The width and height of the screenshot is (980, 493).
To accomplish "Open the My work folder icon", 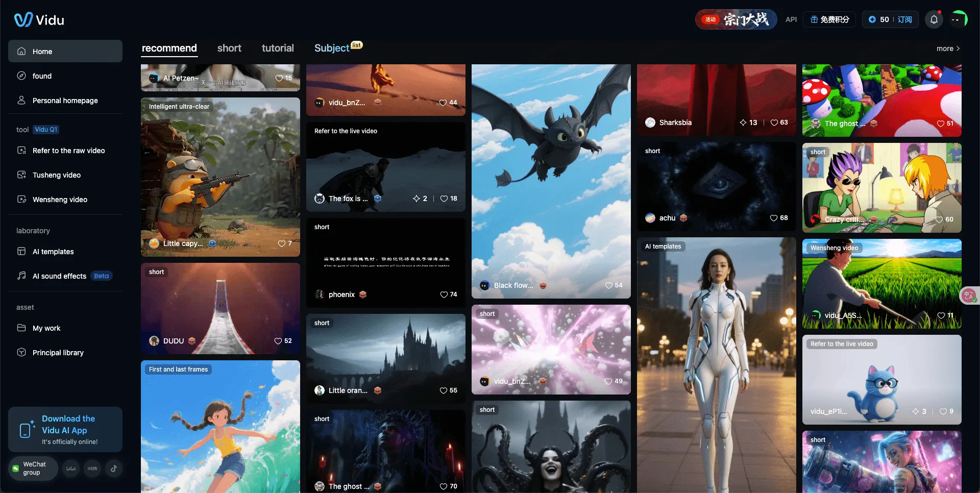I will point(21,328).
